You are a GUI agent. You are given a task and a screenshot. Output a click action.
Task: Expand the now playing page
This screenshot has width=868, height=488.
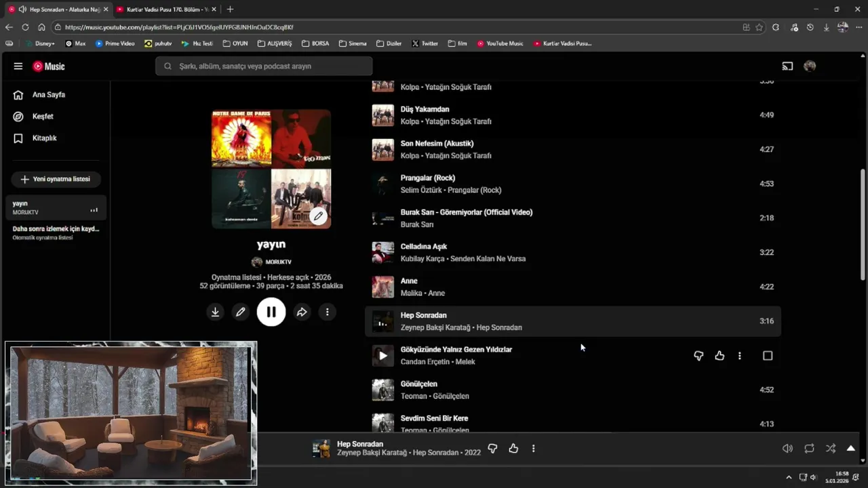click(x=851, y=449)
